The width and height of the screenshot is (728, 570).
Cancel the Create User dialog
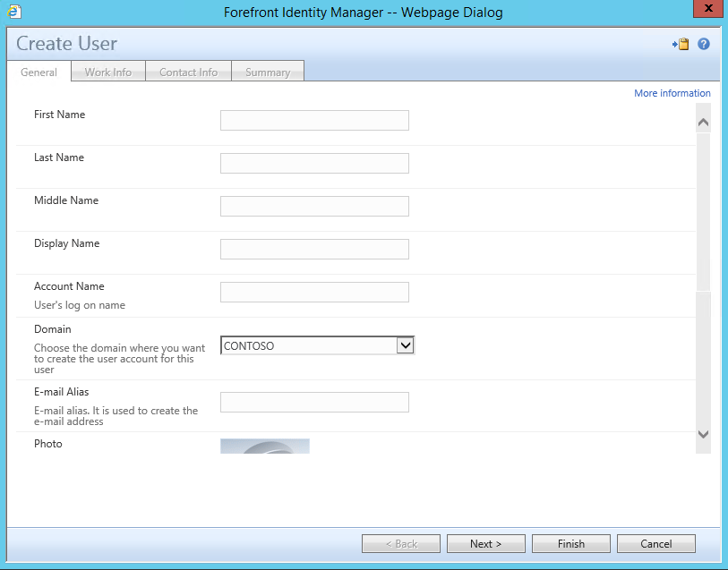pos(656,543)
